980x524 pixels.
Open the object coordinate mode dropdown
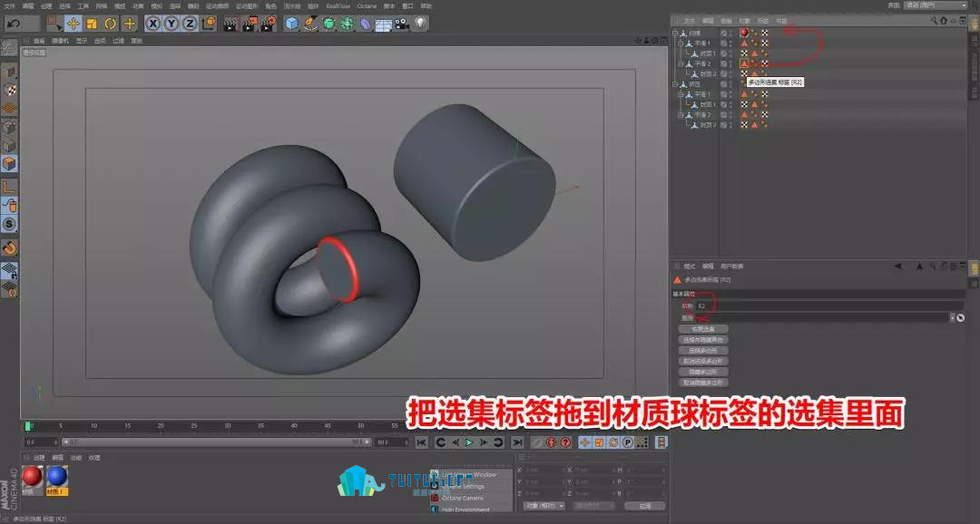click(544, 506)
